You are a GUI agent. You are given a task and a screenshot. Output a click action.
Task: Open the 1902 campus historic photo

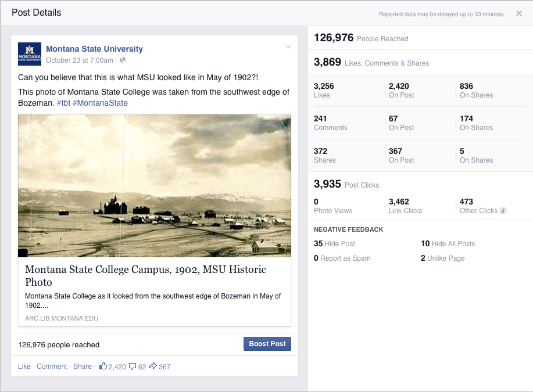[x=155, y=186]
